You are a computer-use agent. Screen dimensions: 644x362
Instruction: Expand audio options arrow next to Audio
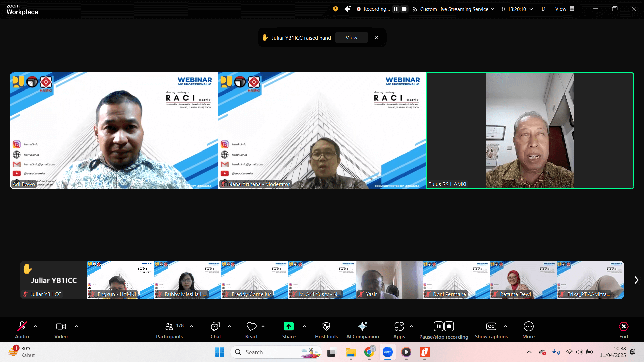[x=35, y=326]
